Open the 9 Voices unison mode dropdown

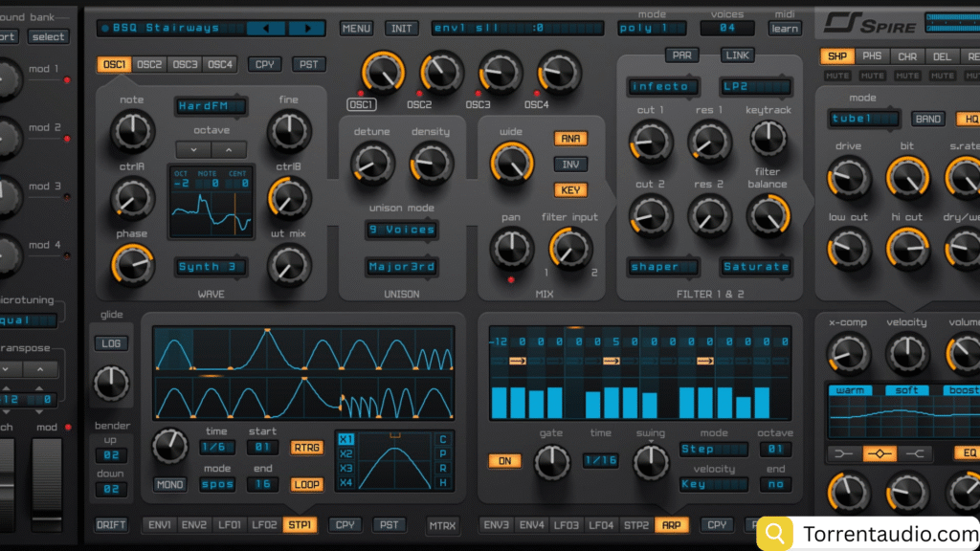[x=401, y=230]
